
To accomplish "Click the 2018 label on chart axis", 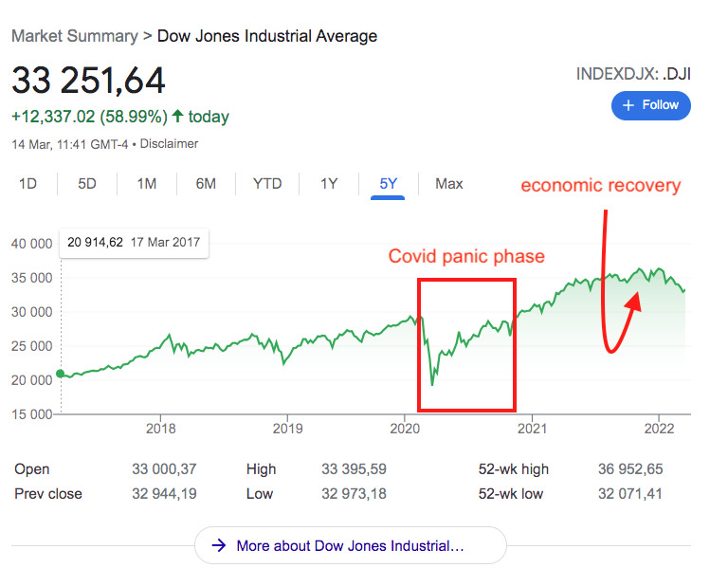I will click(x=160, y=429).
